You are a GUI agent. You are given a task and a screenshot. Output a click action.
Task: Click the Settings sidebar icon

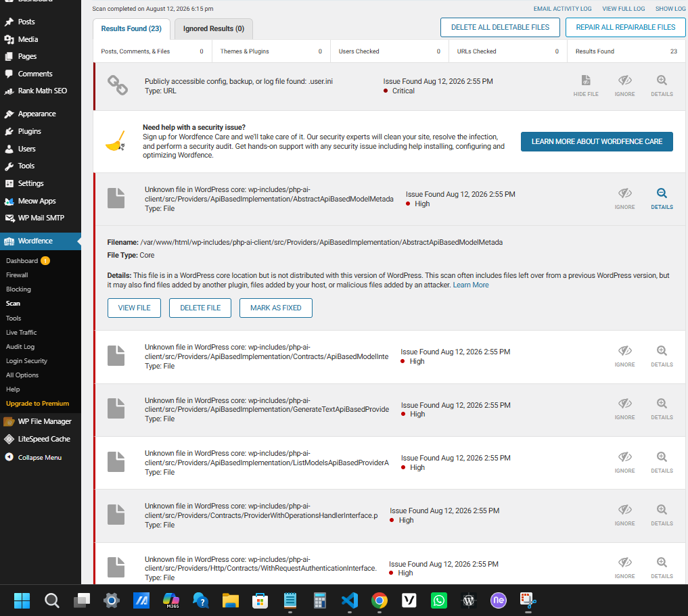9,183
